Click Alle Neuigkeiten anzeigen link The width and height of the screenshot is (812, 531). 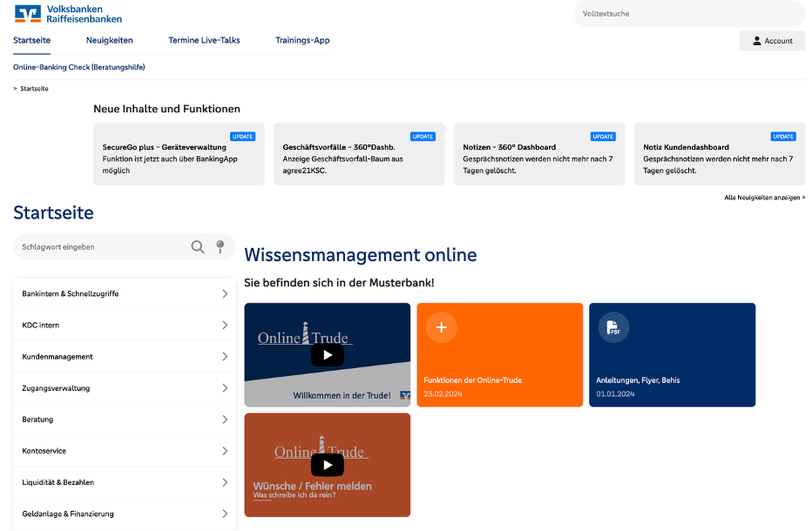[764, 198]
